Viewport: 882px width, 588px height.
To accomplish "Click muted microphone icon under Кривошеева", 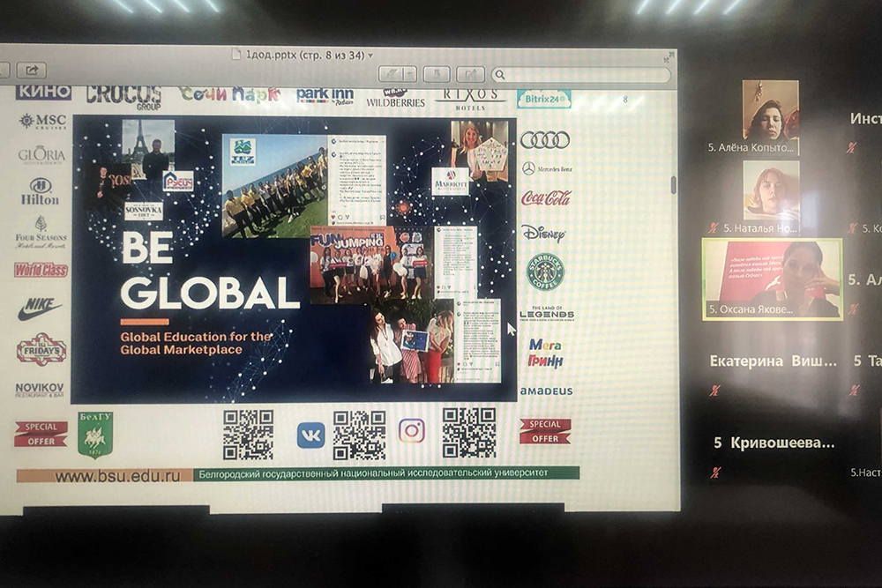I will 714,472.
